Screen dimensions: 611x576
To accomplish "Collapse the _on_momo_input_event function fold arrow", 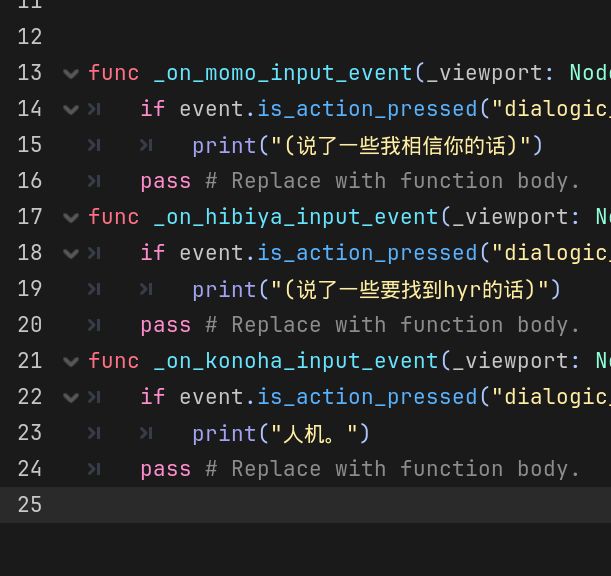I will point(71,73).
